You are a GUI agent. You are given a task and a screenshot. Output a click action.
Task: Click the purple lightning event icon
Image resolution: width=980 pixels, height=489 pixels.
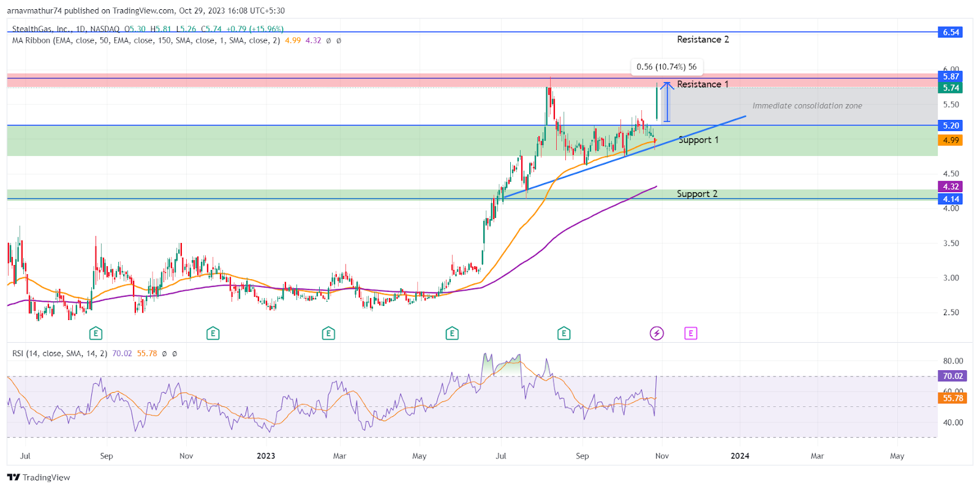(657, 334)
